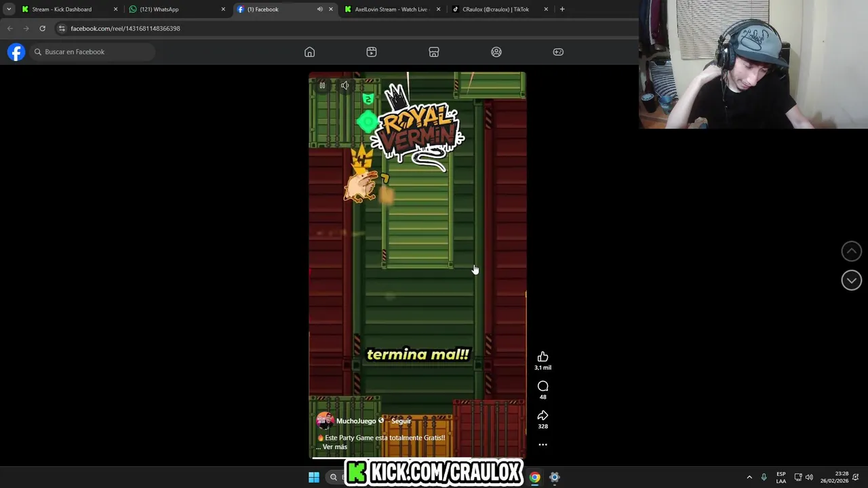The image size is (868, 488).
Task: Click the address bar URL
Action: click(x=125, y=28)
